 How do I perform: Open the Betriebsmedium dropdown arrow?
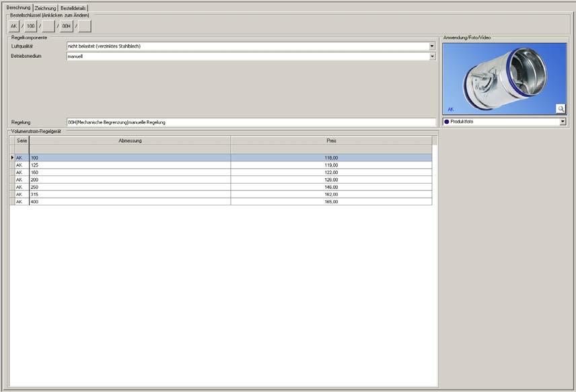click(432, 56)
